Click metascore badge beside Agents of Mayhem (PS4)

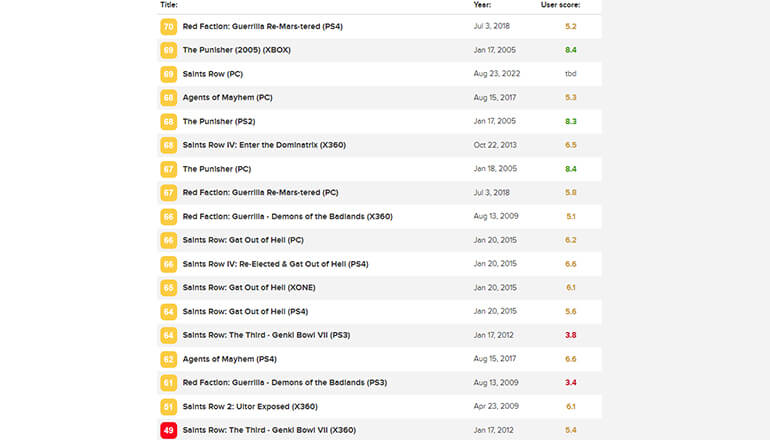point(168,359)
